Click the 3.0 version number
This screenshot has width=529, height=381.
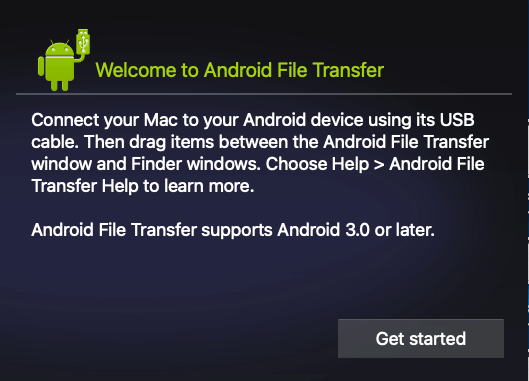[358, 230]
